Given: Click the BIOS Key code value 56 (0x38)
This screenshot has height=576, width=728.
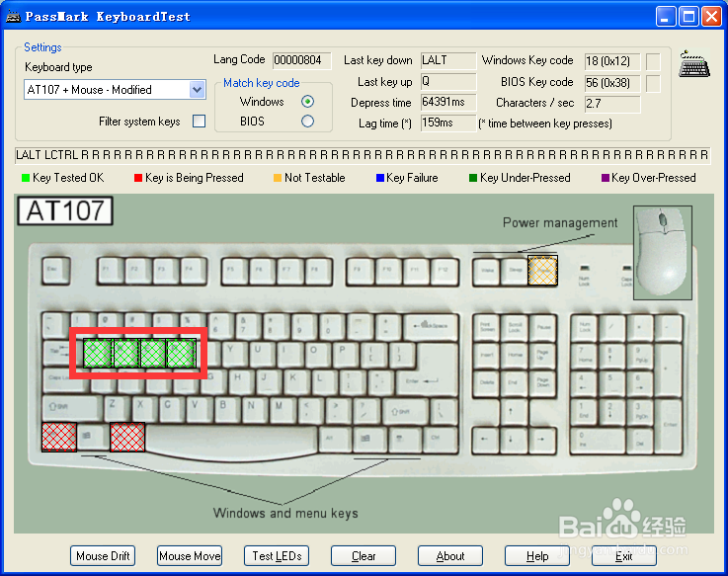Looking at the screenshot, I should pos(612,83).
